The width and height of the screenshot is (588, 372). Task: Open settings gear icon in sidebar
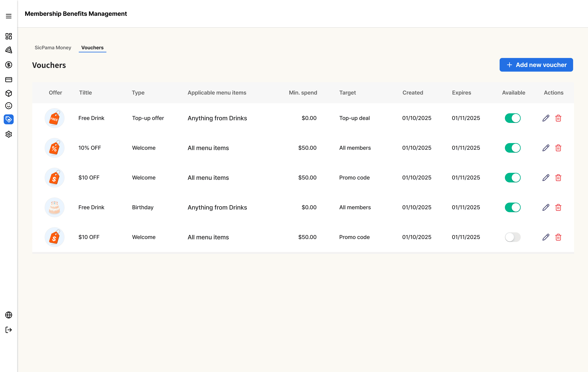pyautogui.click(x=9, y=134)
